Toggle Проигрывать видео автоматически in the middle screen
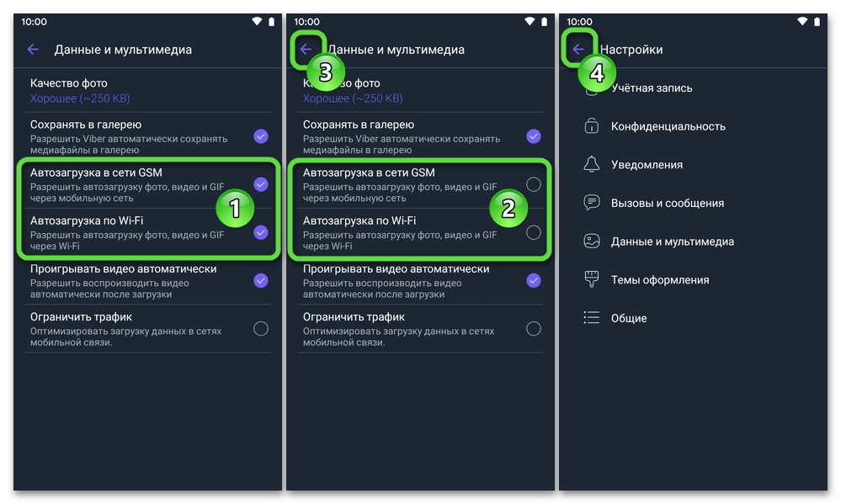The width and height of the screenshot is (841, 504). (x=534, y=280)
